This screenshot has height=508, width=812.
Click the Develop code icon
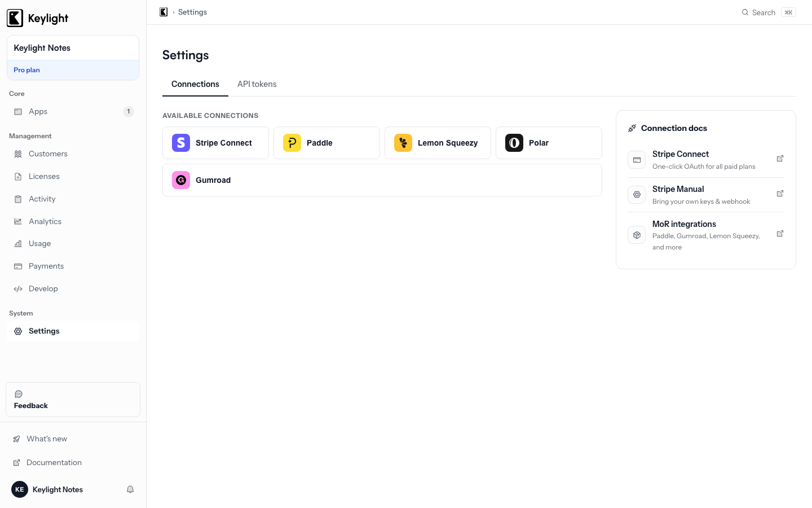[x=18, y=289]
